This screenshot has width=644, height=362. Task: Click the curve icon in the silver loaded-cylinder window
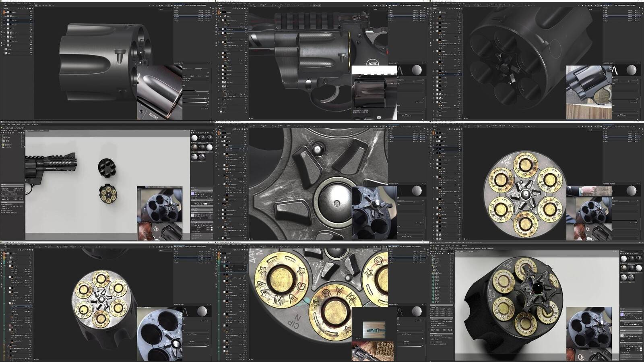[186, 312]
